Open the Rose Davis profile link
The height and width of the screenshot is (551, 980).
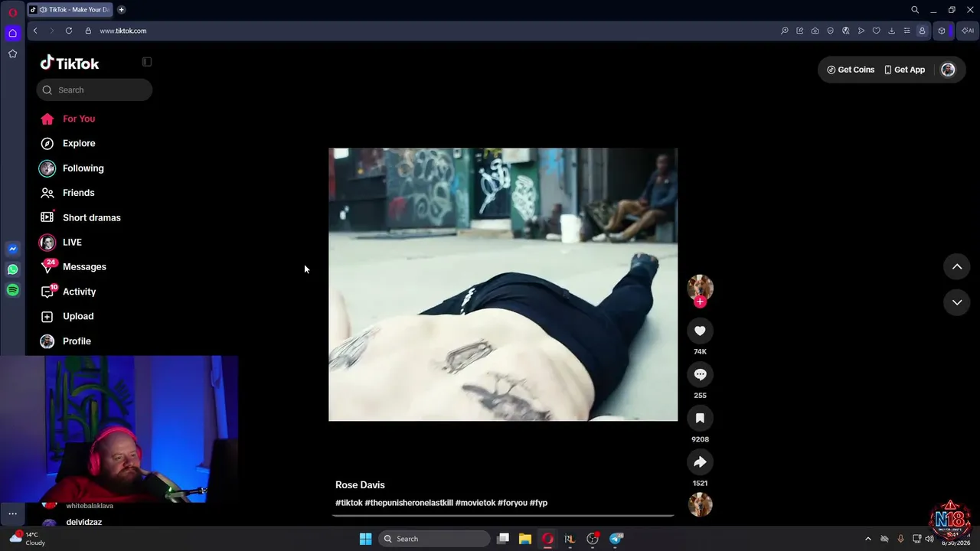click(360, 485)
